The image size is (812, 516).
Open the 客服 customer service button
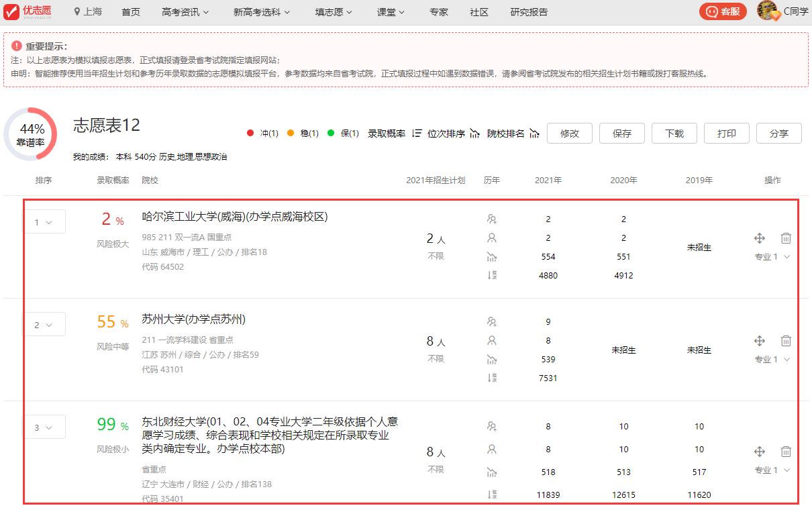pyautogui.click(x=723, y=11)
